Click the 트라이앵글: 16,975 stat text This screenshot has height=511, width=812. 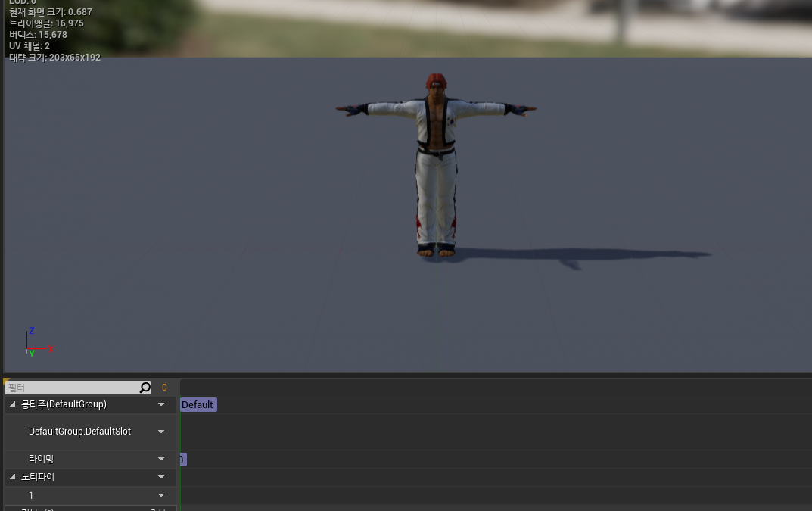[46, 23]
